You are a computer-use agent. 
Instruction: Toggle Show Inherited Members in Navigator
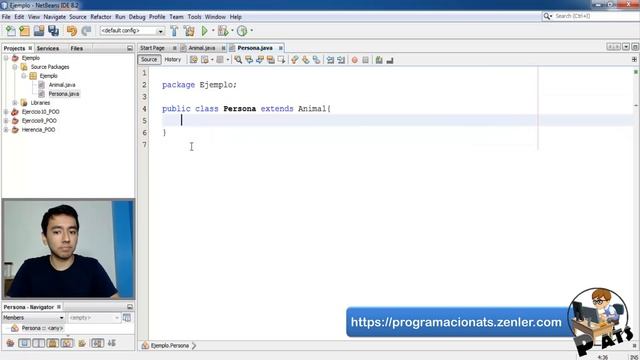click(x=10, y=343)
